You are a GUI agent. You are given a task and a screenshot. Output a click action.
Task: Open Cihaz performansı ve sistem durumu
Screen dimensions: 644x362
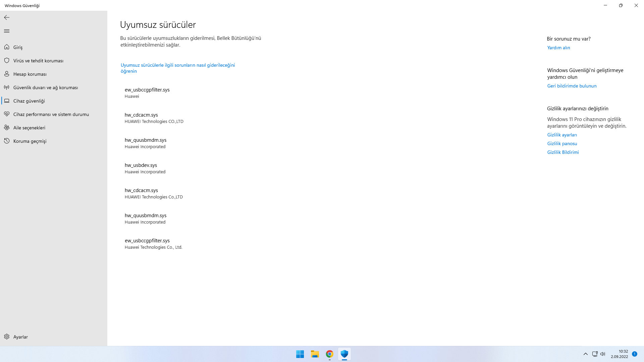tap(54, 114)
